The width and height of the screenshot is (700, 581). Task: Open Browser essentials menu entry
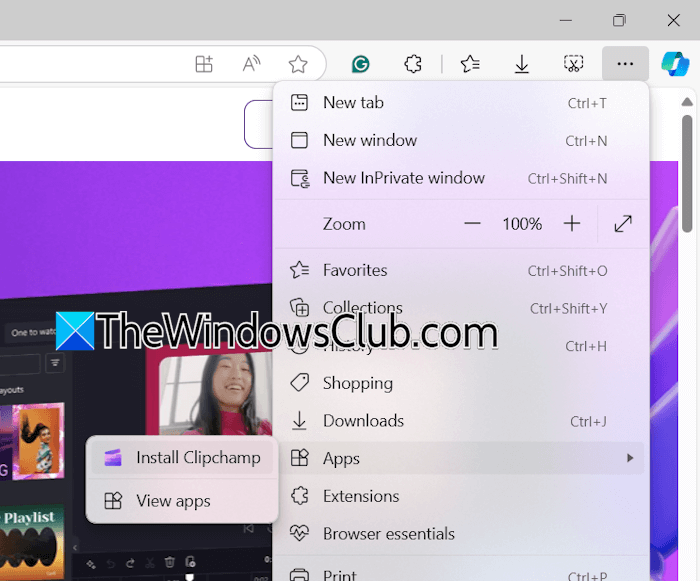pyautogui.click(x=460, y=534)
